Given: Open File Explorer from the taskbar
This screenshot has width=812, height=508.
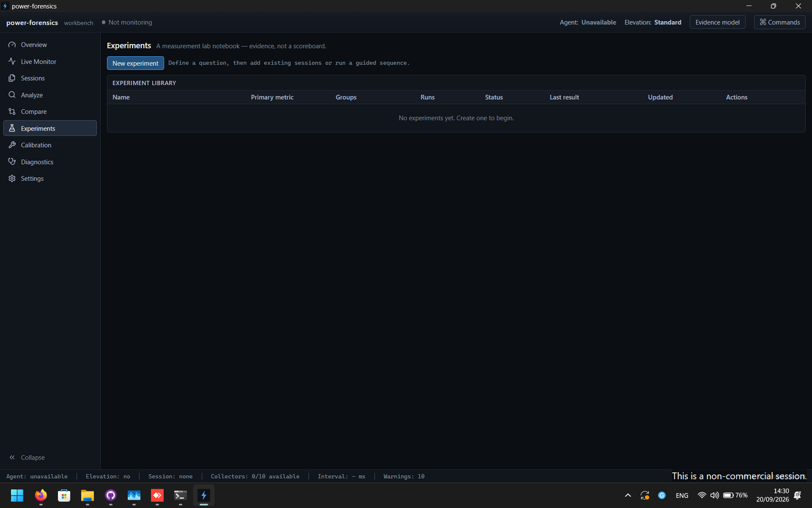Looking at the screenshot, I should click(87, 496).
